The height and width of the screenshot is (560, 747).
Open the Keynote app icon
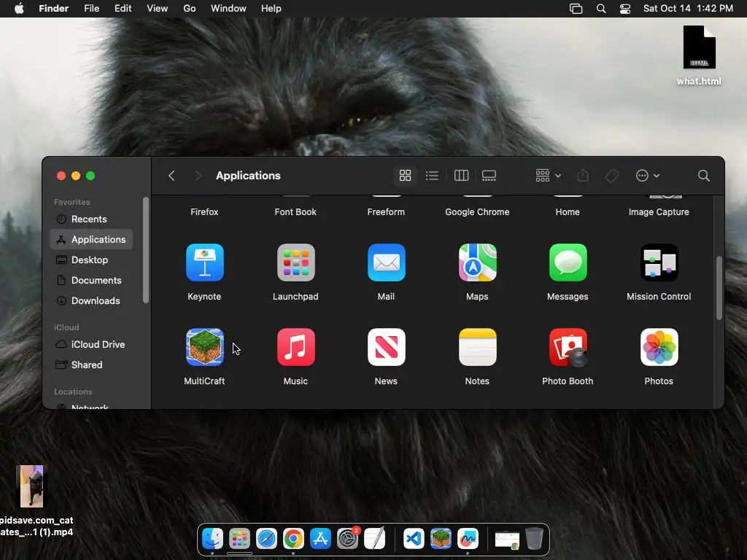click(x=205, y=262)
